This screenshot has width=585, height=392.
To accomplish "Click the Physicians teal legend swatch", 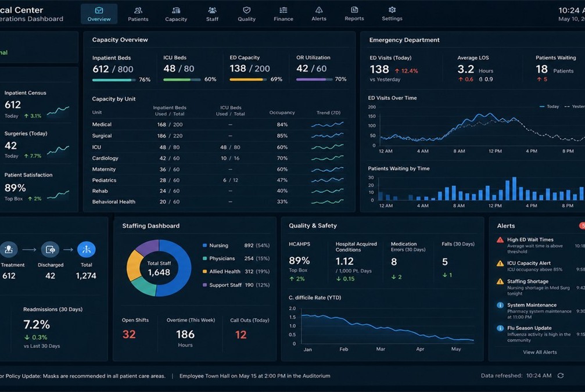I will (x=204, y=258).
